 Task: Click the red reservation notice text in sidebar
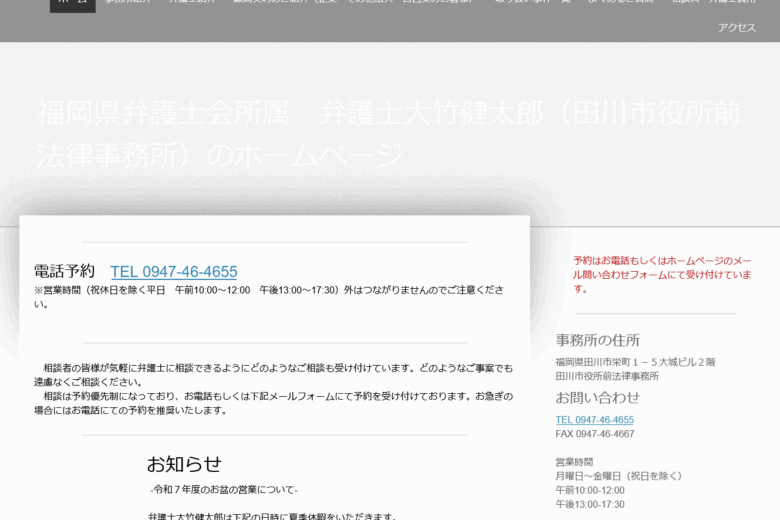[662, 274]
